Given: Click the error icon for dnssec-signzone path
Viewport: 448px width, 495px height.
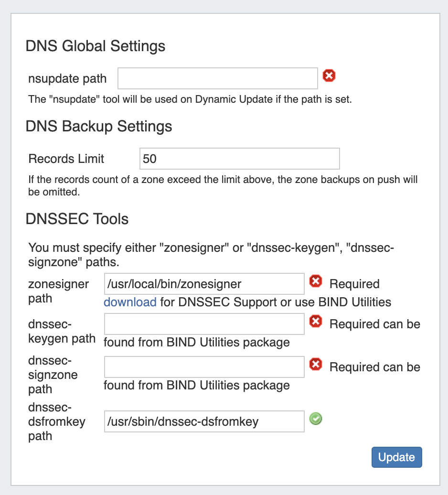Looking at the screenshot, I should click(x=316, y=365).
